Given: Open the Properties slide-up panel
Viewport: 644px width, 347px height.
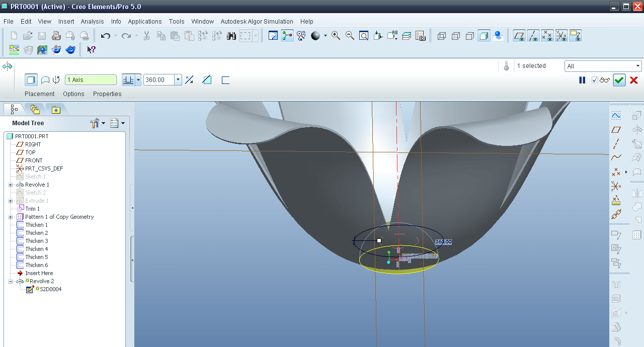Looking at the screenshot, I should tap(107, 94).
